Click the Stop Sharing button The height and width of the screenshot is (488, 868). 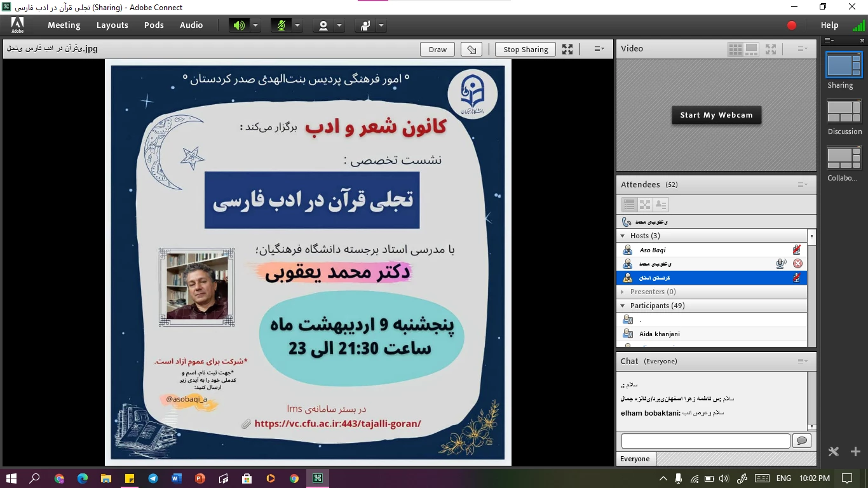526,50
